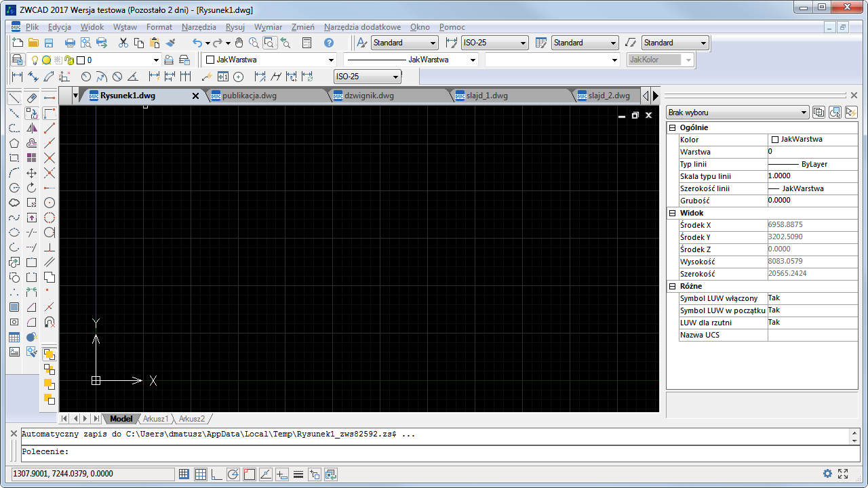
Task: Open Print Preview icon
Action: pos(85,43)
